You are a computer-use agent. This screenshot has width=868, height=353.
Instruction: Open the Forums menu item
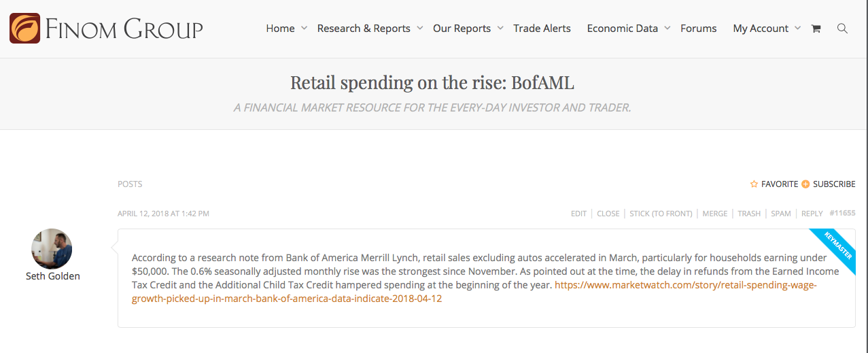point(698,29)
